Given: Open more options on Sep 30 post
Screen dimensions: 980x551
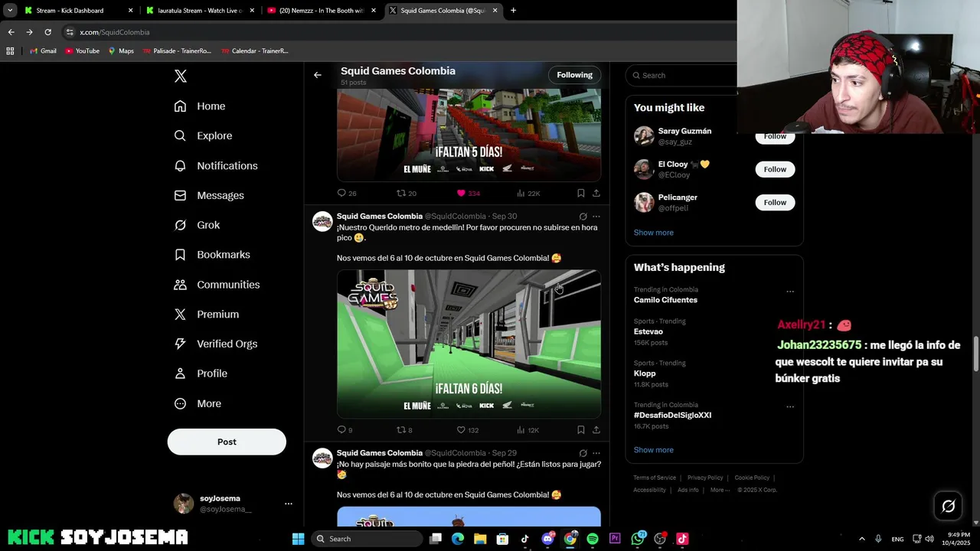Looking at the screenshot, I should coord(596,217).
